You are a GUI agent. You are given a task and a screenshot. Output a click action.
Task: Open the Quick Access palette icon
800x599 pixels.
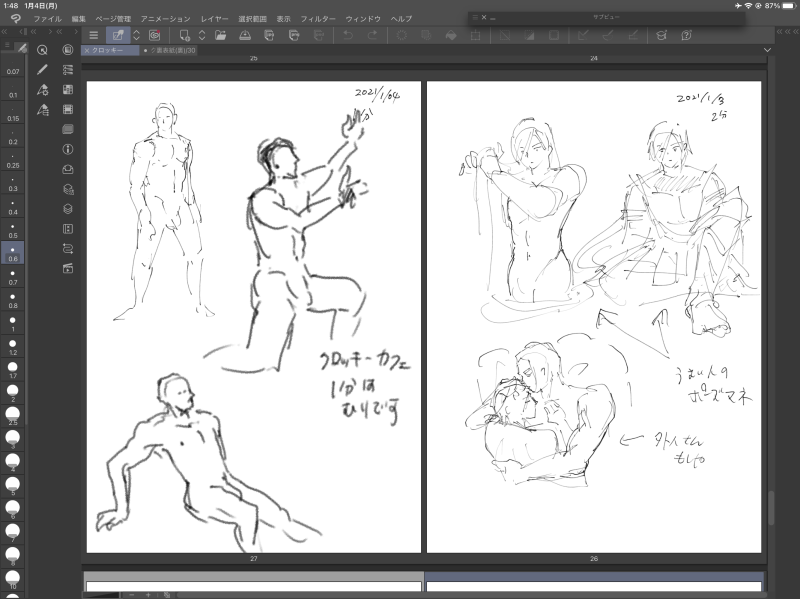point(42,49)
